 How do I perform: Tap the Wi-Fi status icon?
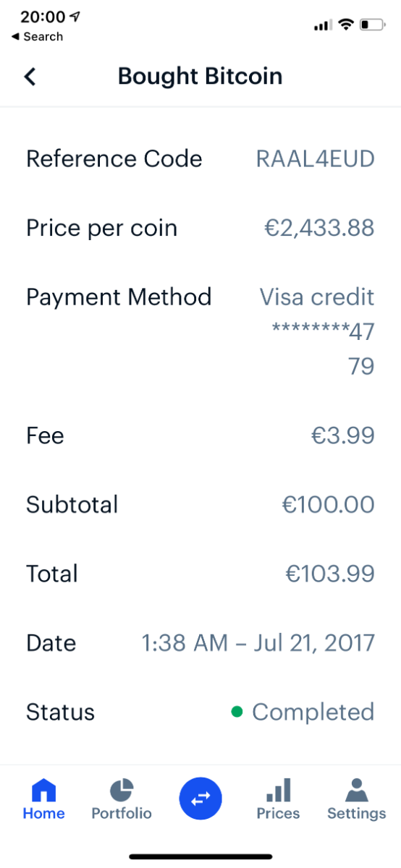(346, 25)
